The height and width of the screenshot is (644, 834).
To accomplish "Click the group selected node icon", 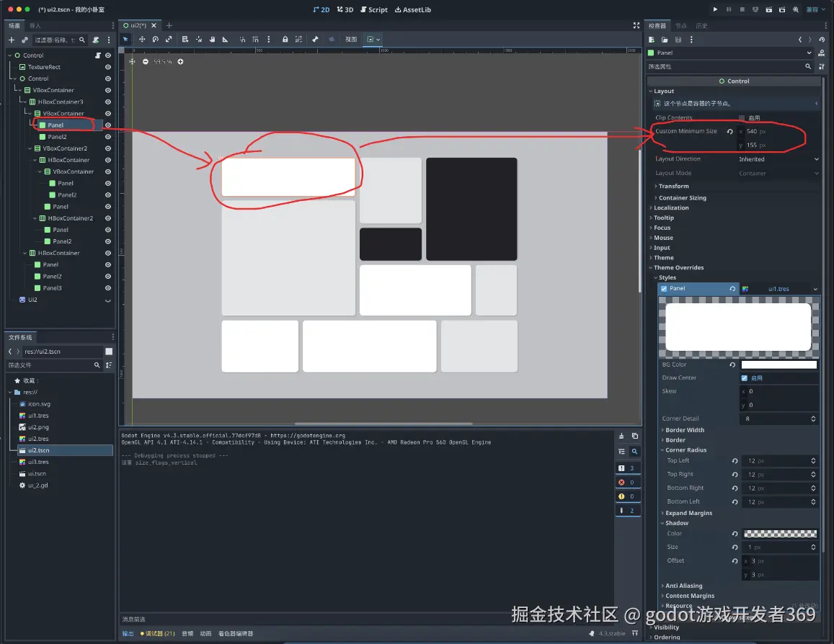I will click(x=298, y=40).
